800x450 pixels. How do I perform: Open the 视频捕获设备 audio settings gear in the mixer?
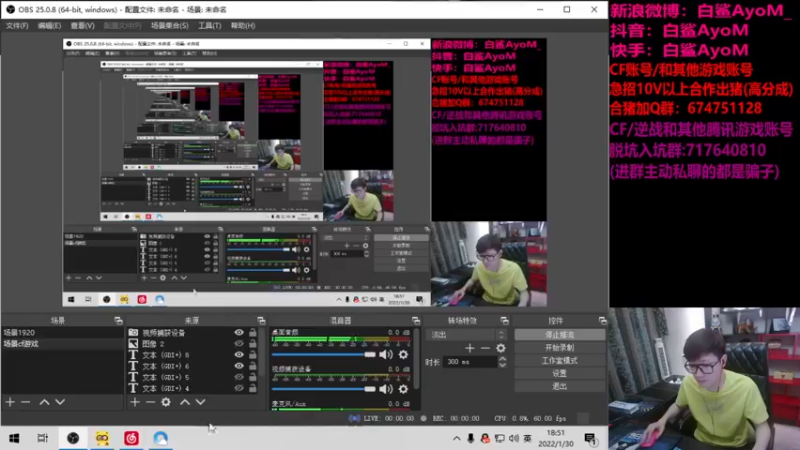coord(403,389)
